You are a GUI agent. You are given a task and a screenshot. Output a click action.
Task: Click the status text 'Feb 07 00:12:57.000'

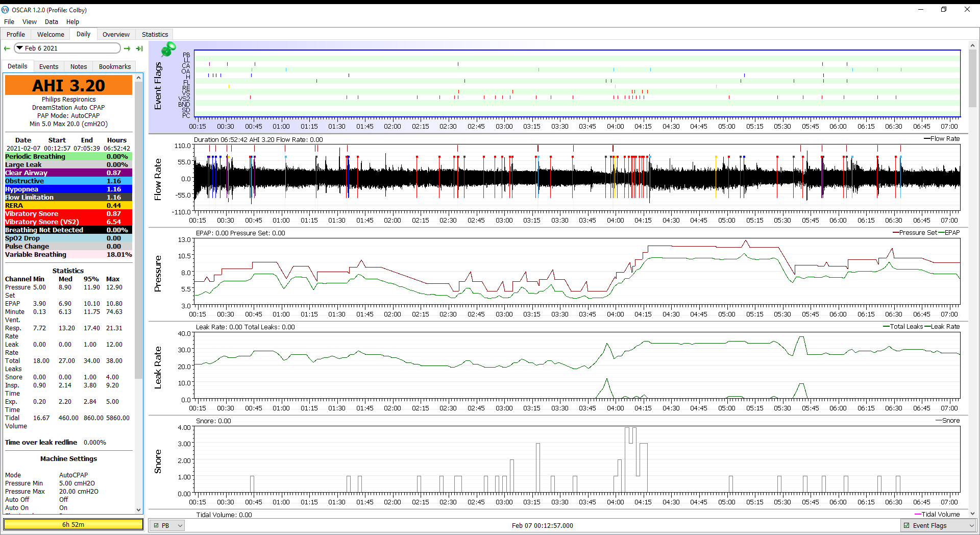tap(542, 525)
